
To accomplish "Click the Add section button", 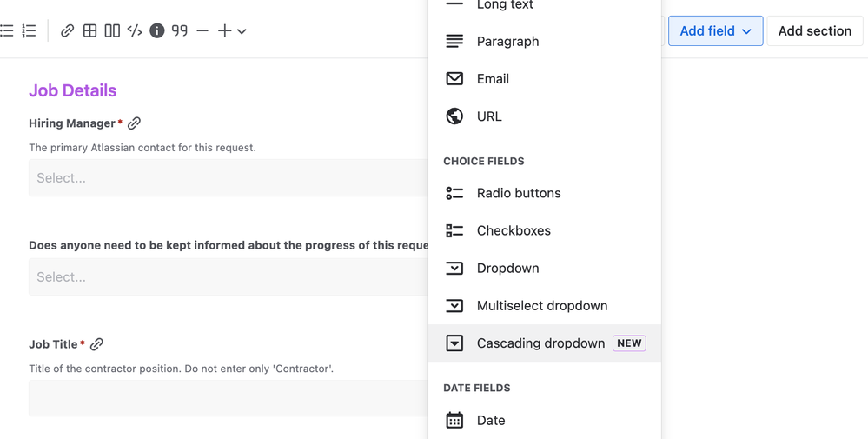I will [814, 30].
